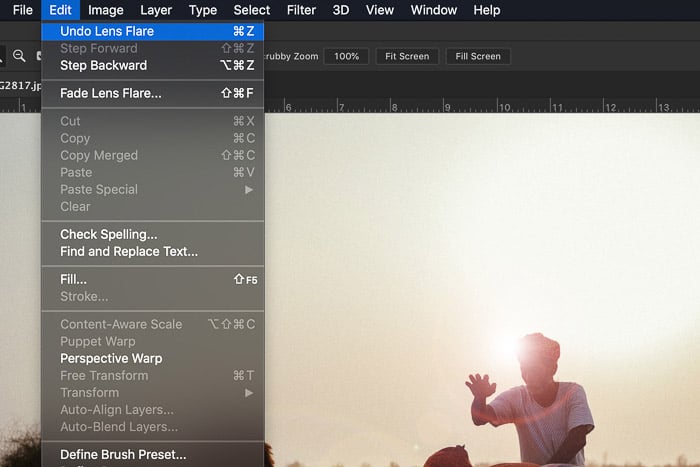The width and height of the screenshot is (700, 467).
Task: Open the Select menu
Action: (x=251, y=10)
